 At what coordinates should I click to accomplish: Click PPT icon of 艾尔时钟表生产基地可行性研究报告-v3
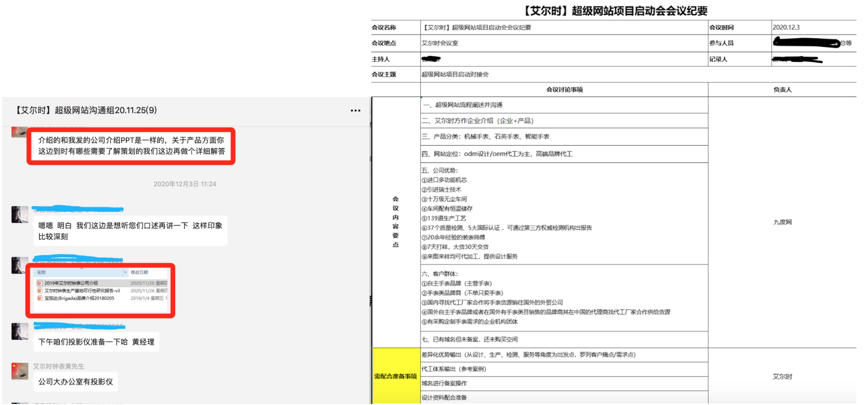[39, 291]
